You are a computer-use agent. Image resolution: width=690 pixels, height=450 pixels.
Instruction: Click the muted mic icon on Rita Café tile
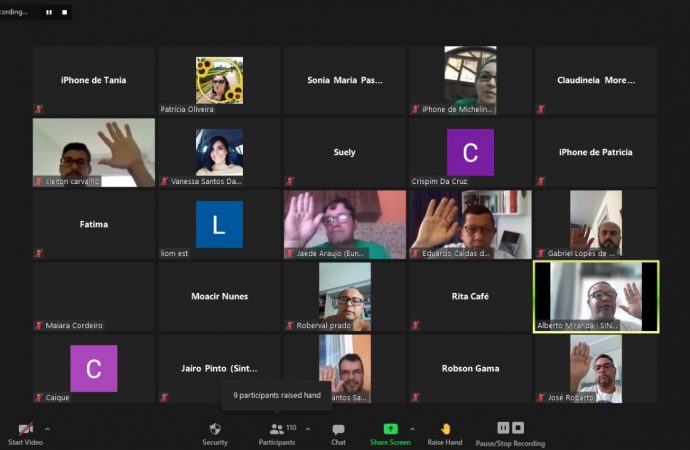click(415, 325)
